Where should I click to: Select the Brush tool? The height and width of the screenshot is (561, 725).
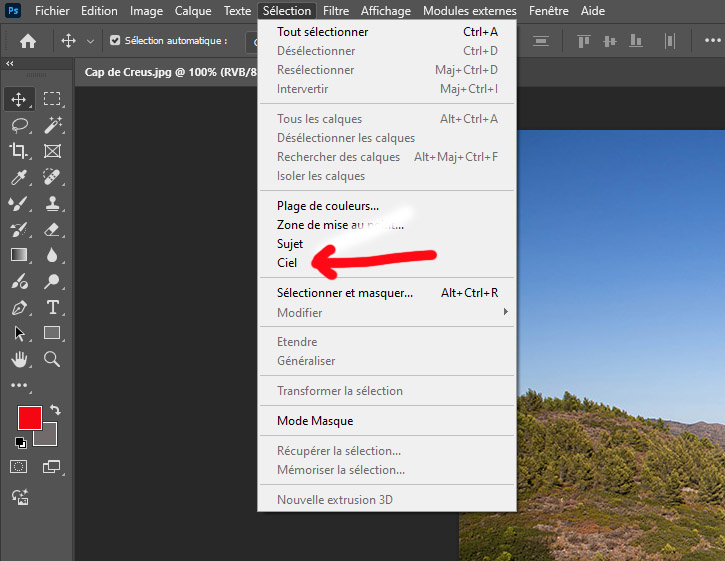tap(19, 203)
